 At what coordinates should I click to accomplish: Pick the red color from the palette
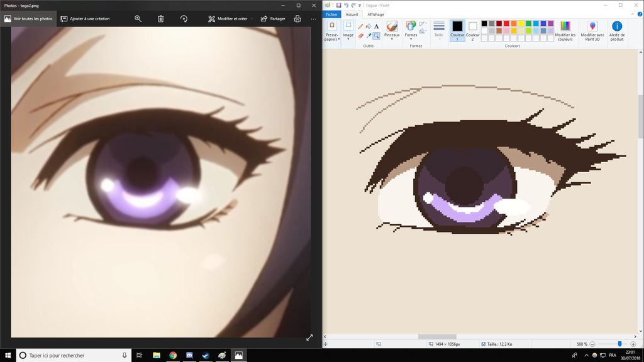point(506,23)
